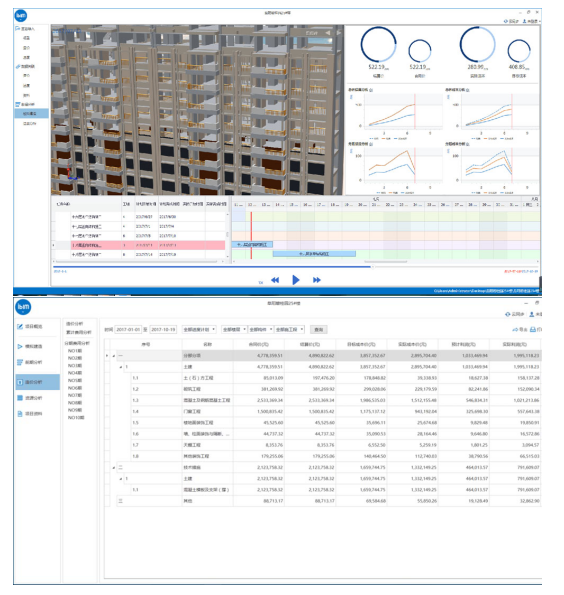Click the bim logo in lower window
Viewport: 564px width, 595px height.
23,307
